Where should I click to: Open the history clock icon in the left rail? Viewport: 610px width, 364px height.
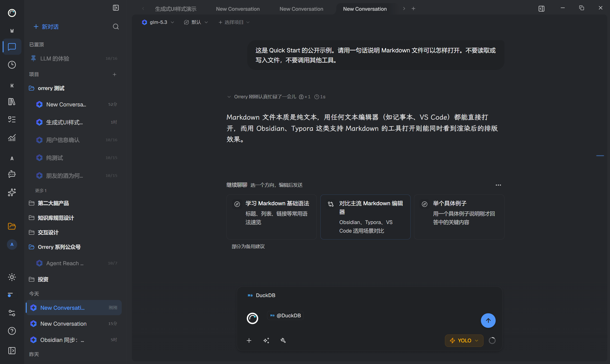(12, 65)
